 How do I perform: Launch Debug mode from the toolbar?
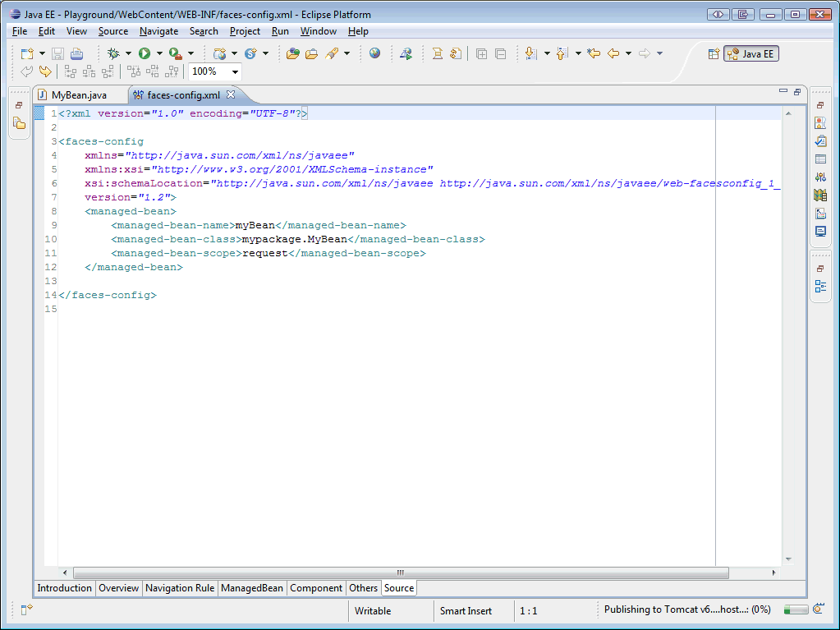tap(112, 53)
